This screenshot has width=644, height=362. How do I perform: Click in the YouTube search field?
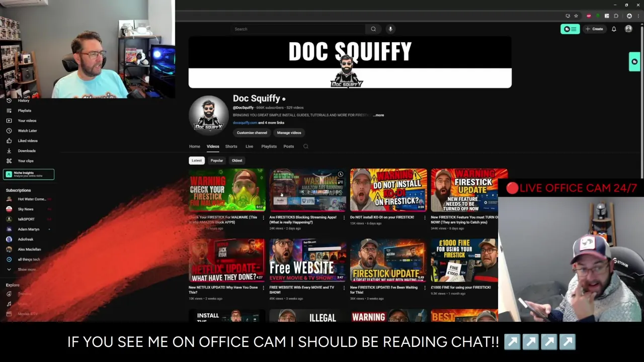coord(299,29)
